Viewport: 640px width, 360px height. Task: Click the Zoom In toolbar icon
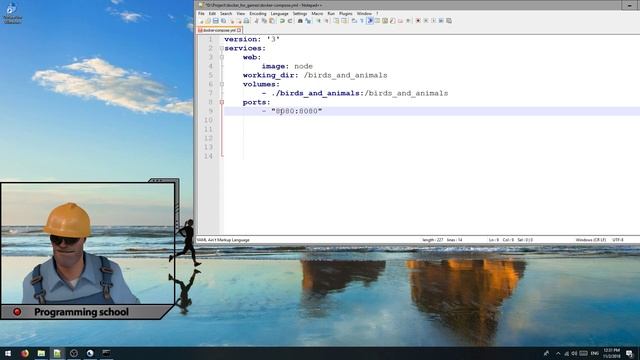[319, 21]
